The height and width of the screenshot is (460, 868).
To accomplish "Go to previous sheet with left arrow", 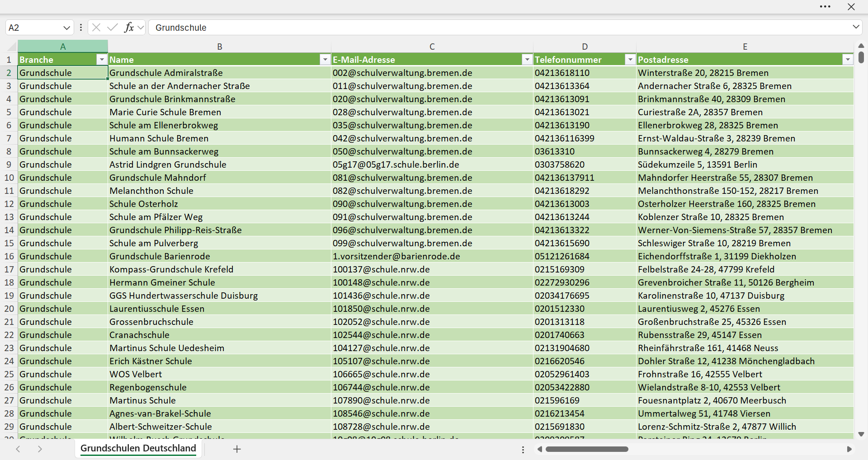I will pyautogui.click(x=18, y=449).
